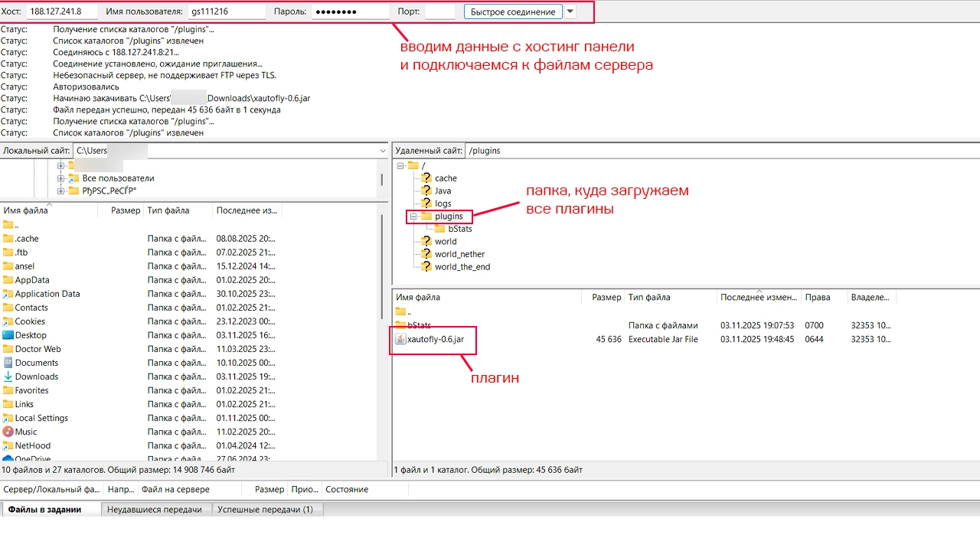Select the bStats folder icon in remote tree
Screen dimensions: 980x551
pyautogui.click(x=440, y=229)
